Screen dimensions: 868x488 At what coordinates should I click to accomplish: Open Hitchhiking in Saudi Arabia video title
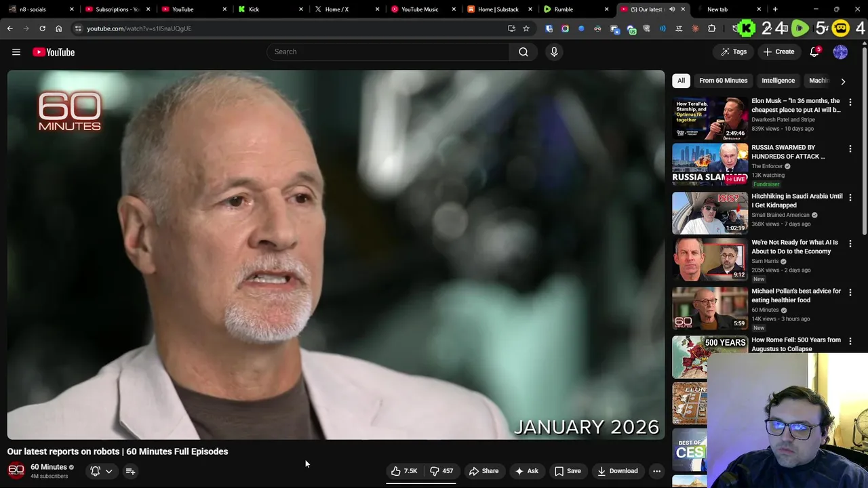click(x=797, y=201)
